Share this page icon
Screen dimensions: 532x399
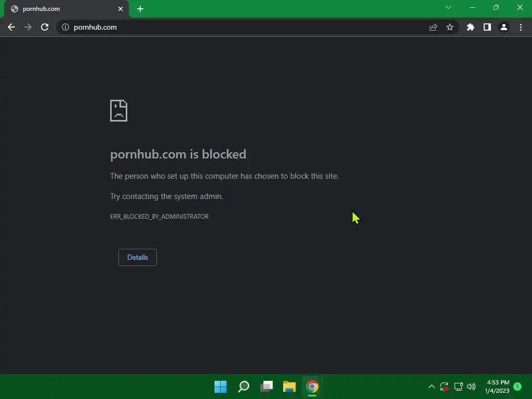click(433, 27)
